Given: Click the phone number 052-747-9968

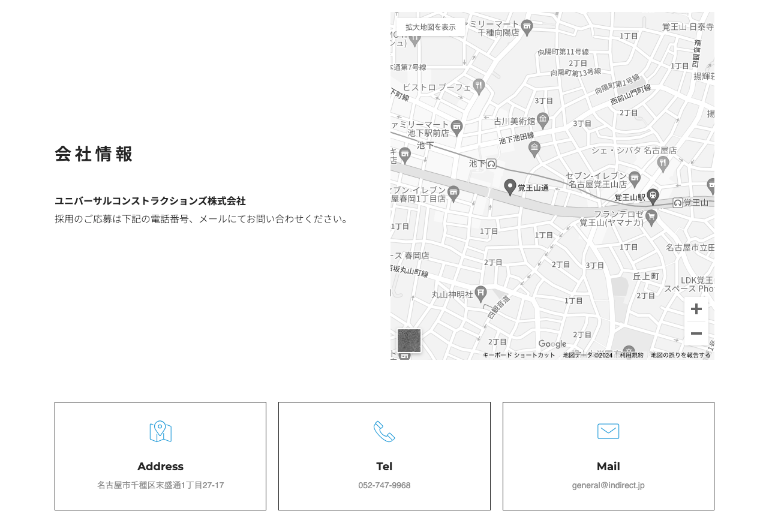Looking at the screenshot, I should [384, 485].
